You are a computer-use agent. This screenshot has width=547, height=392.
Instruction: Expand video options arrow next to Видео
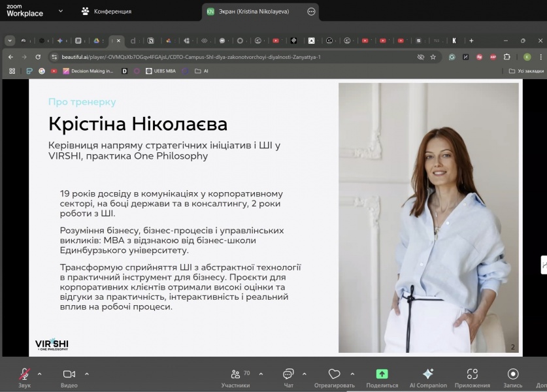[87, 374]
